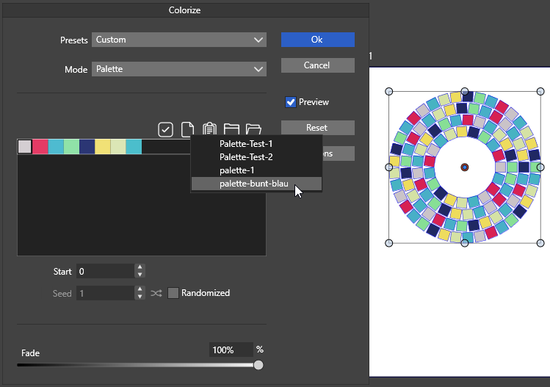Toggle the Preview checkbox
The width and height of the screenshot is (550, 387).
pos(290,102)
